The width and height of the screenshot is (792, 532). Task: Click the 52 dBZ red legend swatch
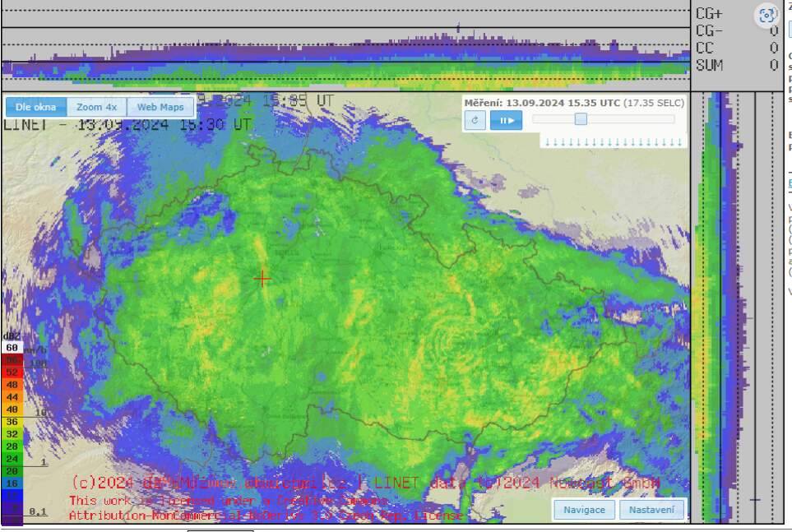pos(12,372)
